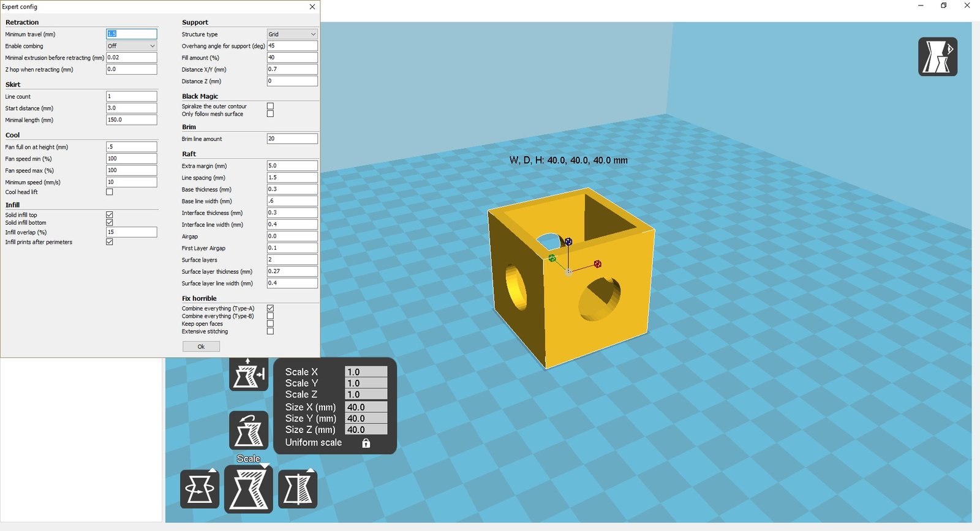
Task: Open the View mode icon
Action: (937, 57)
